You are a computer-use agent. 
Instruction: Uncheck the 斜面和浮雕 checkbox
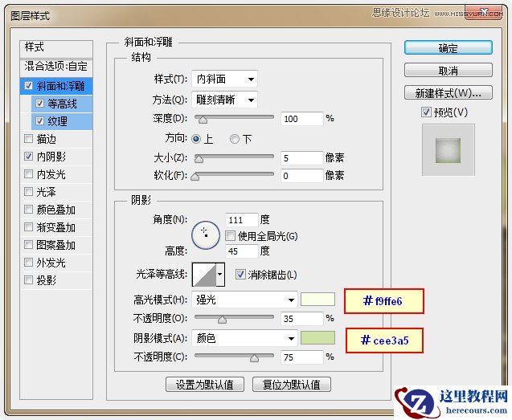[28, 86]
